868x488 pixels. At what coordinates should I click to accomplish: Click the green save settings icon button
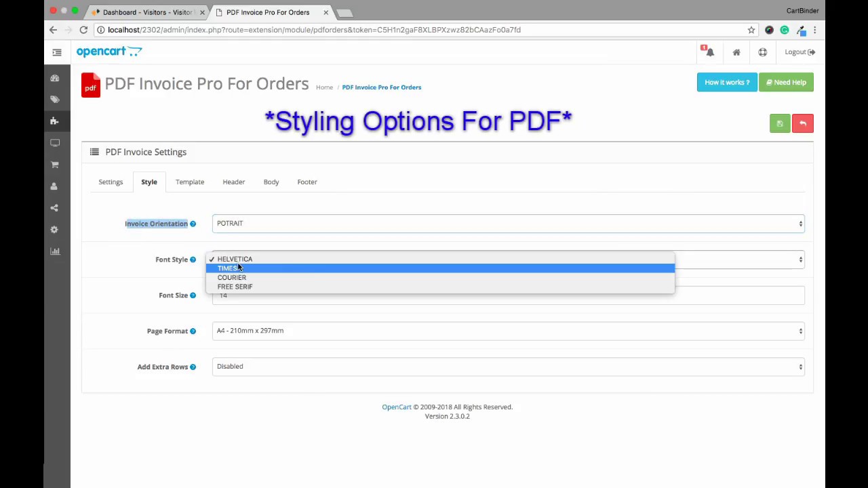(780, 123)
